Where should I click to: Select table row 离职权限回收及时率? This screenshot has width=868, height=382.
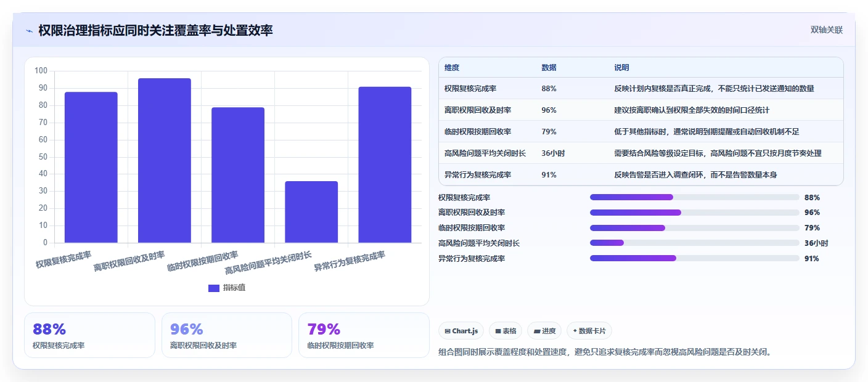pos(641,110)
